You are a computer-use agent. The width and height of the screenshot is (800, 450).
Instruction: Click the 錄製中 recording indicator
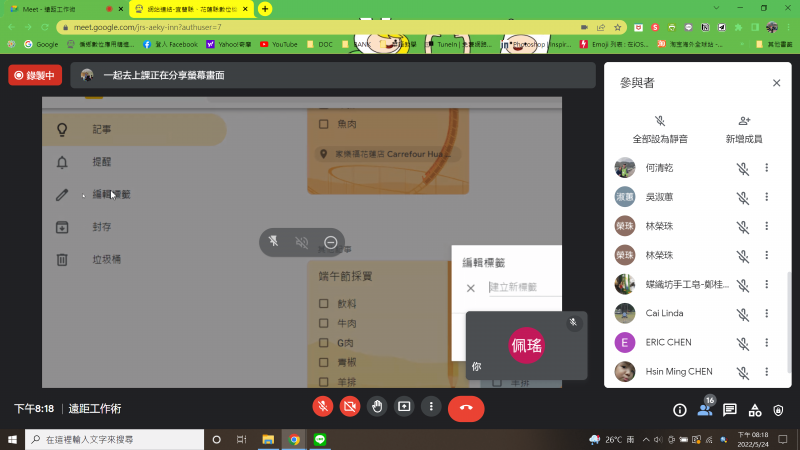[35, 76]
